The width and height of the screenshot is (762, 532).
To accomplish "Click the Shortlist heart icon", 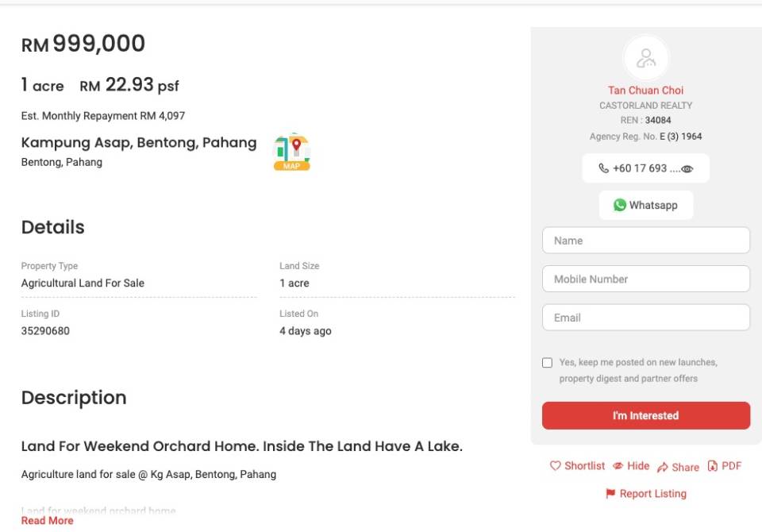I will coord(556,466).
